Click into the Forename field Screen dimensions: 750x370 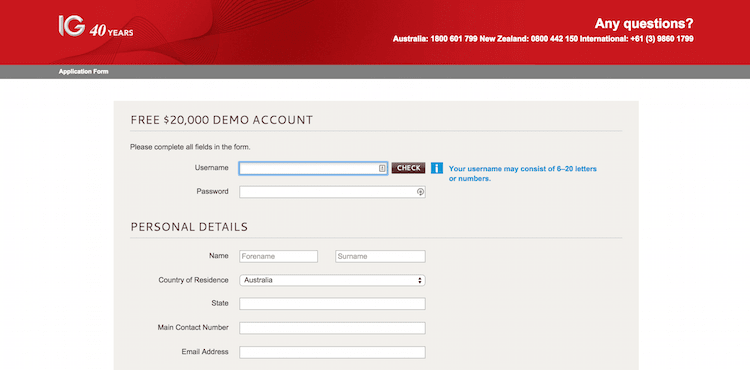coord(278,256)
